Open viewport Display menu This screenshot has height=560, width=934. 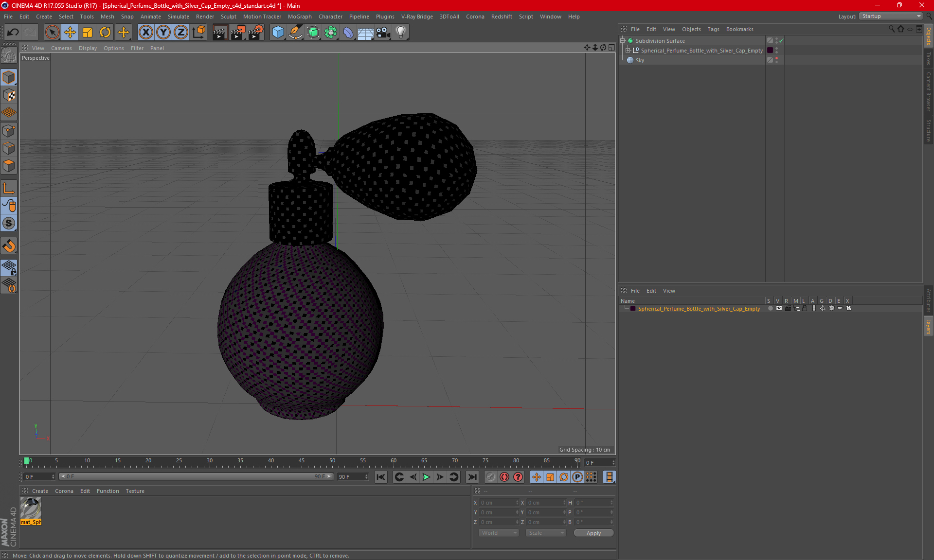point(88,48)
